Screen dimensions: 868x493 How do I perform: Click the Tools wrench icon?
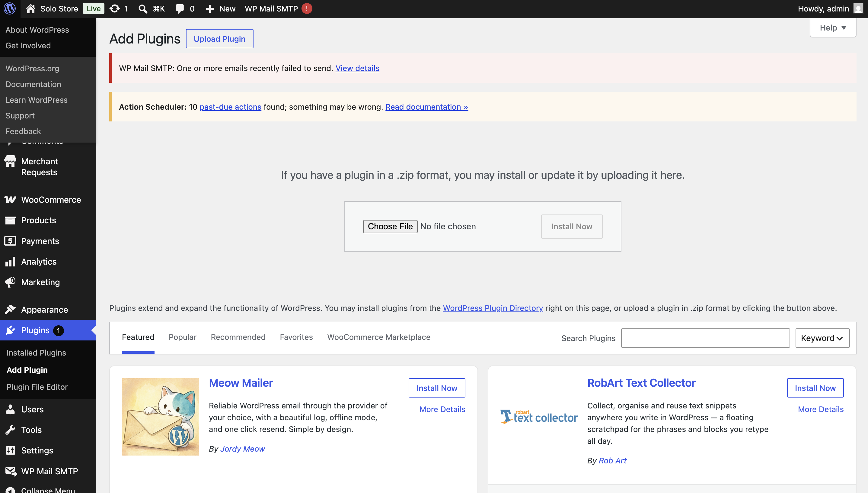pos(10,430)
